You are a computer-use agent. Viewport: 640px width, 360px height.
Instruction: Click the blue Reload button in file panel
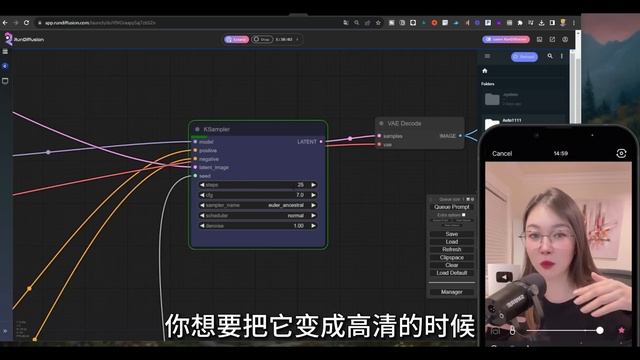point(524,57)
